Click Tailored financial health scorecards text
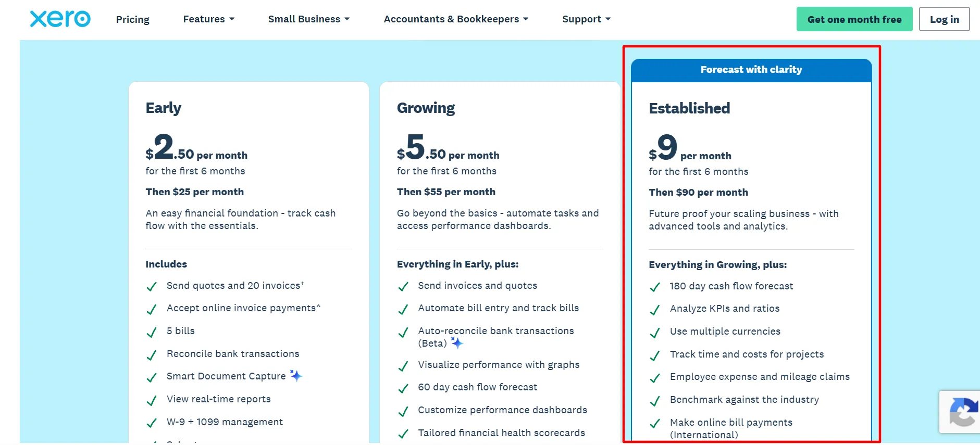The width and height of the screenshot is (980, 445). coord(501,433)
